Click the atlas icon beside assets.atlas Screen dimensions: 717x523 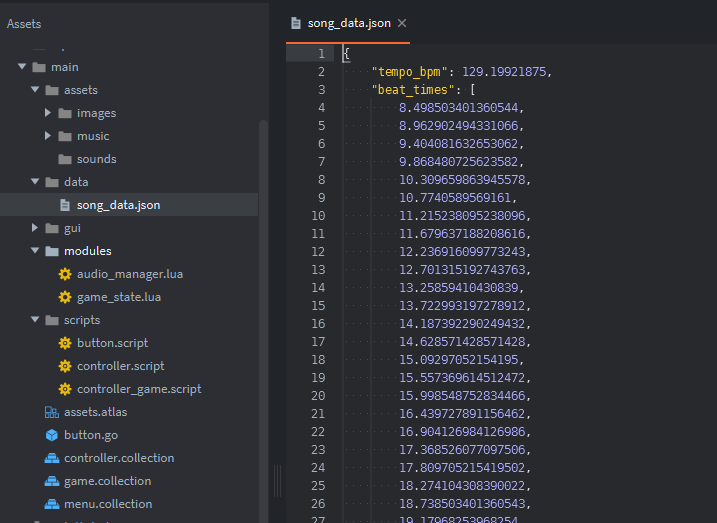coord(53,412)
